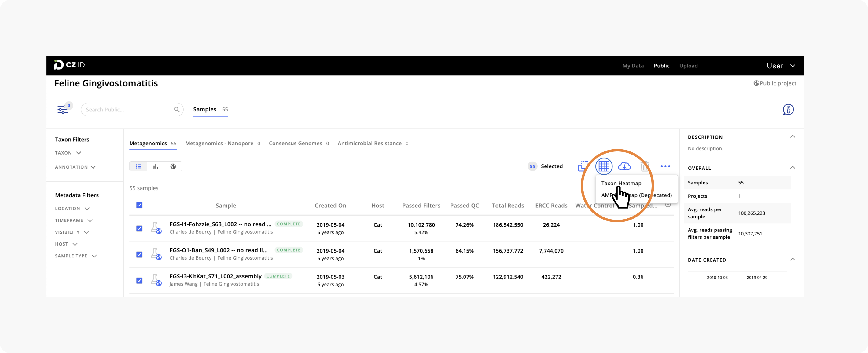The width and height of the screenshot is (868, 353).
Task: Click flask icon for FGS-I1-Fohzzie sample
Action: (x=156, y=228)
